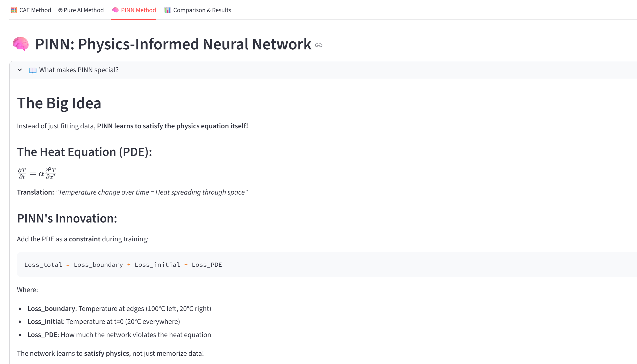Click the anchor link icon after the page title

(x=319, y=45)
